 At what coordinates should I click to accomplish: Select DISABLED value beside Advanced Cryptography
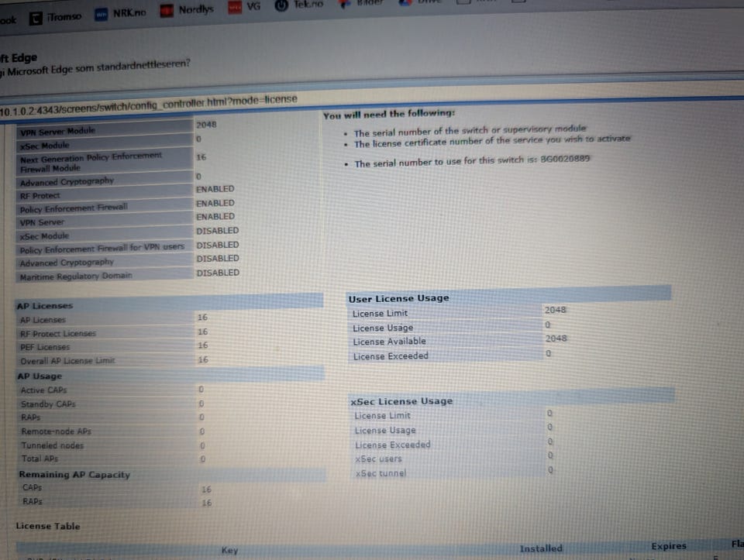point(218,259)
